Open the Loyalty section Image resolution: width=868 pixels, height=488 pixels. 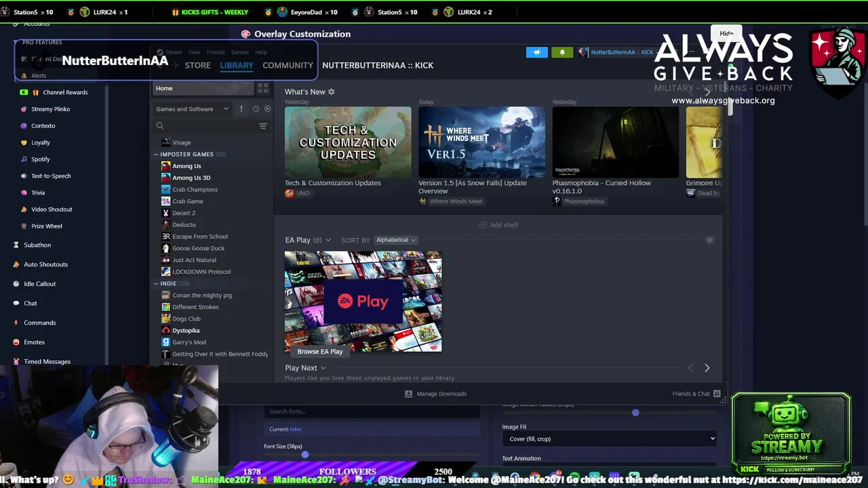(41, 142)
